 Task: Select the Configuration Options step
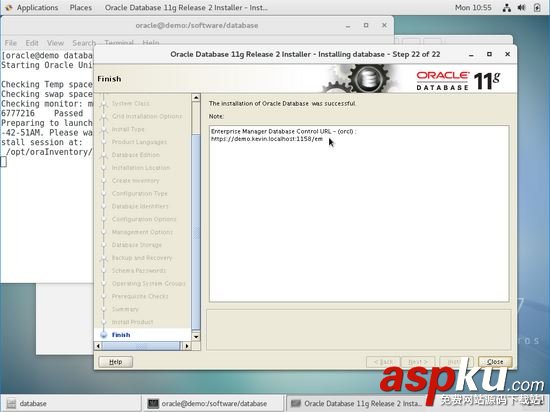144,219
